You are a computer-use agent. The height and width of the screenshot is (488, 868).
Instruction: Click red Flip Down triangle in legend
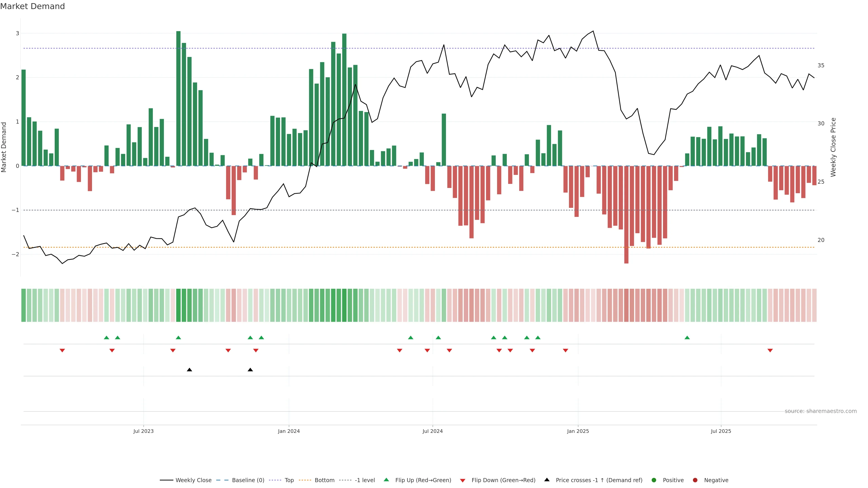[x=463, y=481]
